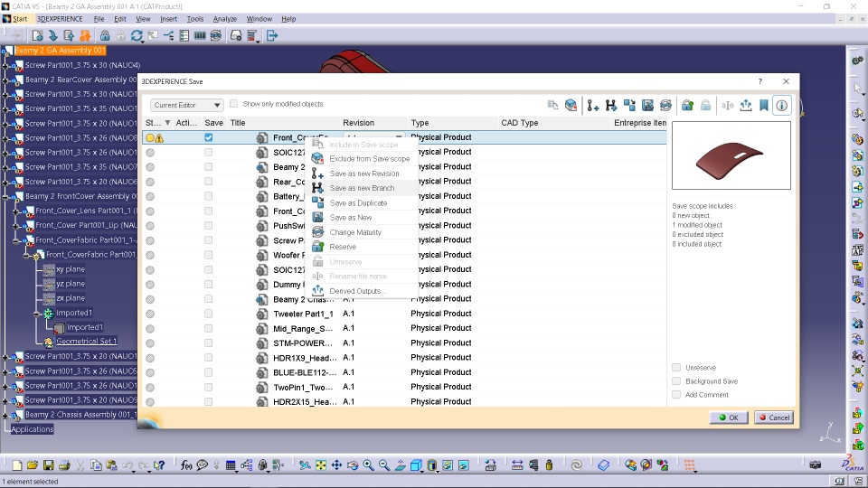
Task: Enable the Unreserve checkbox
Action: (676, 368)
